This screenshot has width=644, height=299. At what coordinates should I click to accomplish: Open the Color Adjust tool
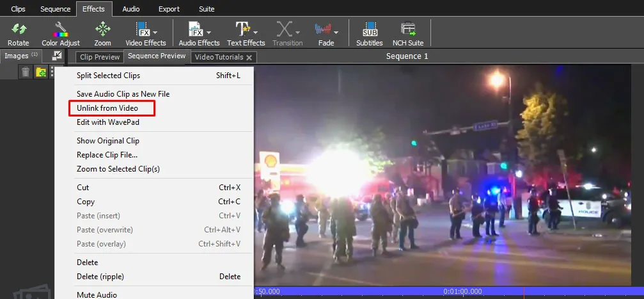61,29
